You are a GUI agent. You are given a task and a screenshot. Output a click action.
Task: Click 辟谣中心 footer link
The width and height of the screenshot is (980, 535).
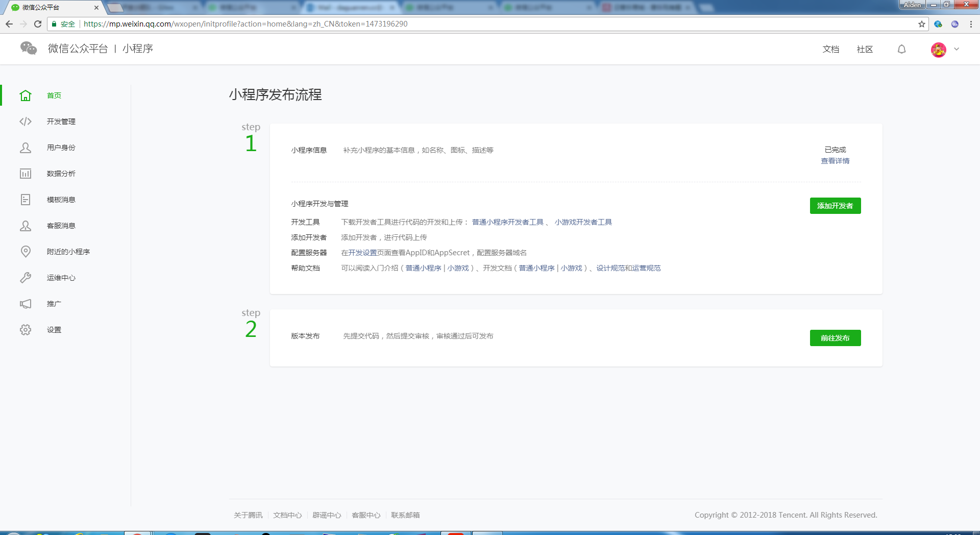[327, 515]
